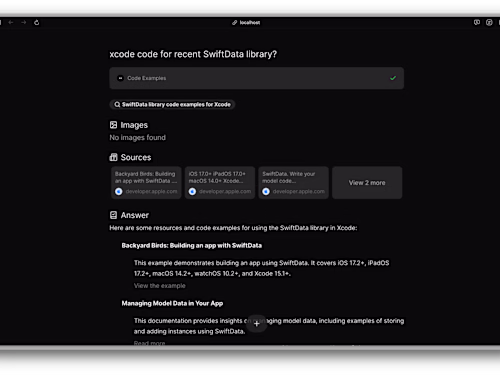Click the floating plus button
Image resolution: width=500 pixels, height=375 pixels.
[x=257, y=324]
